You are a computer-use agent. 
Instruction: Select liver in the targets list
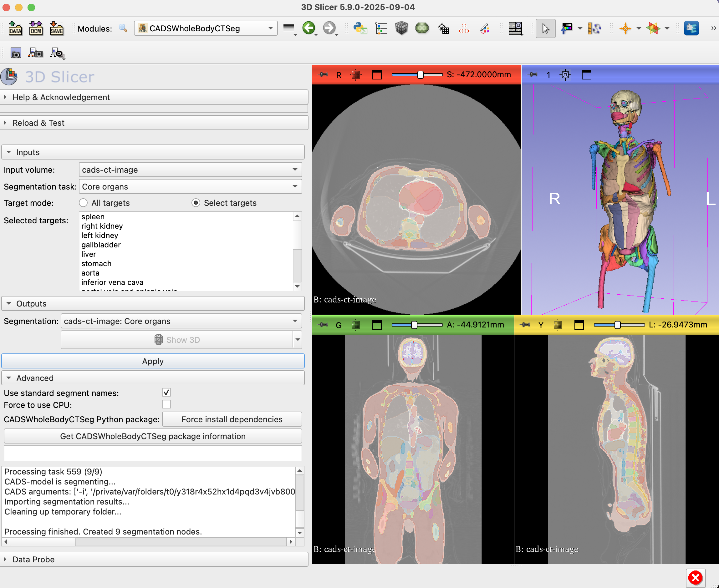[x=89, y=254]
